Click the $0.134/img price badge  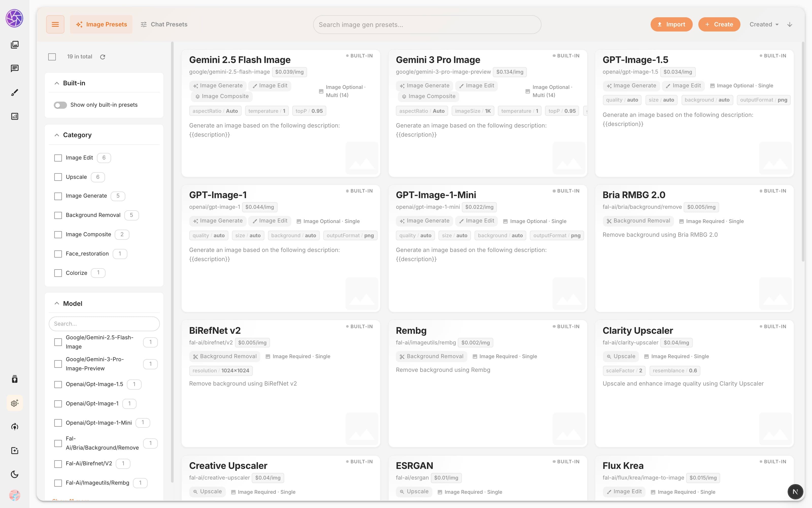pyautogui.click(x=510, y=72)
